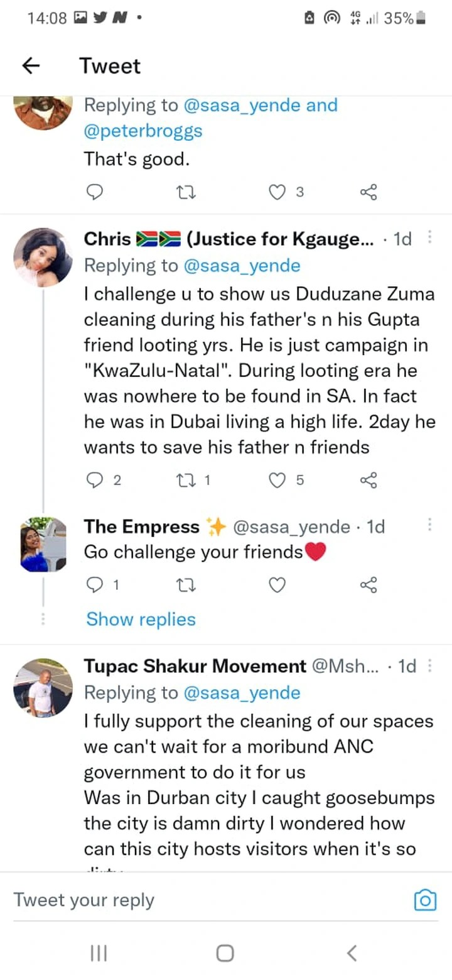
Task: Like Chris's tweet about Duduzane Zuma
Action: [x=277, y=481]
